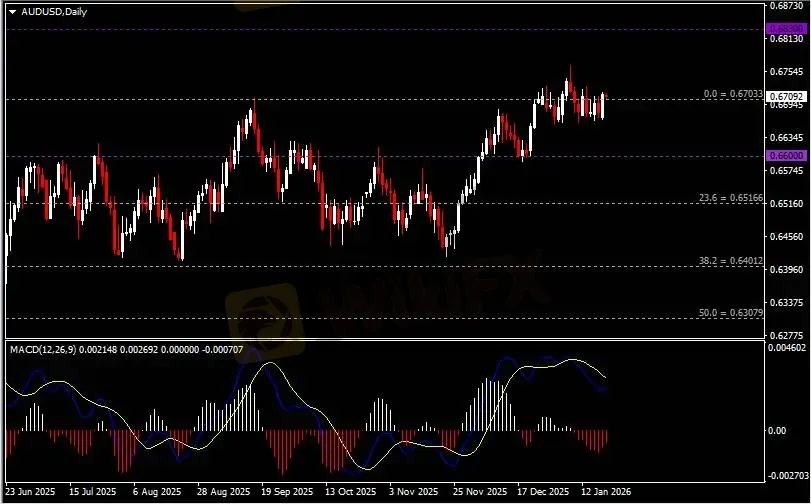Select the Fibonacci 0.0 = 0.67033 label
811x504 pixels.
(x=733, y=93)
